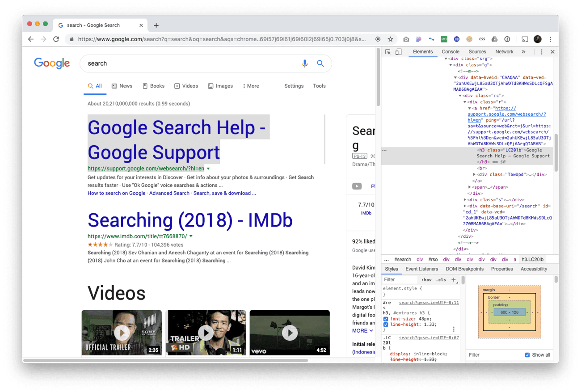581x392 pixels.
Task: Click the site security lock icon
Action: [72, 39]
